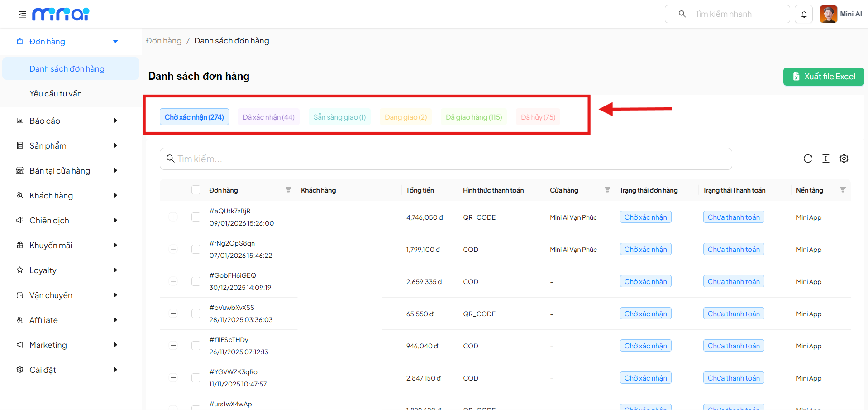
Task: Select checkbox for order #GobFH6iGEQ
Action: coord(196,281)
